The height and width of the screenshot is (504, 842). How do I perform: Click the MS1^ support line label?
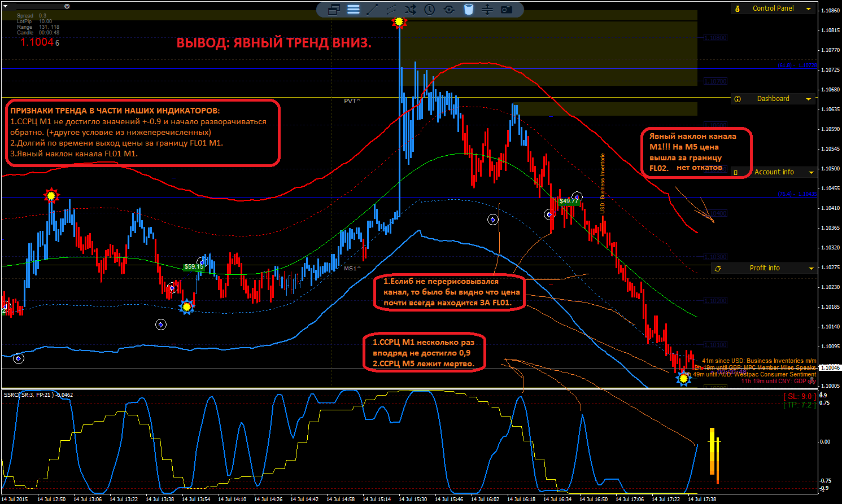pos(352,269)
